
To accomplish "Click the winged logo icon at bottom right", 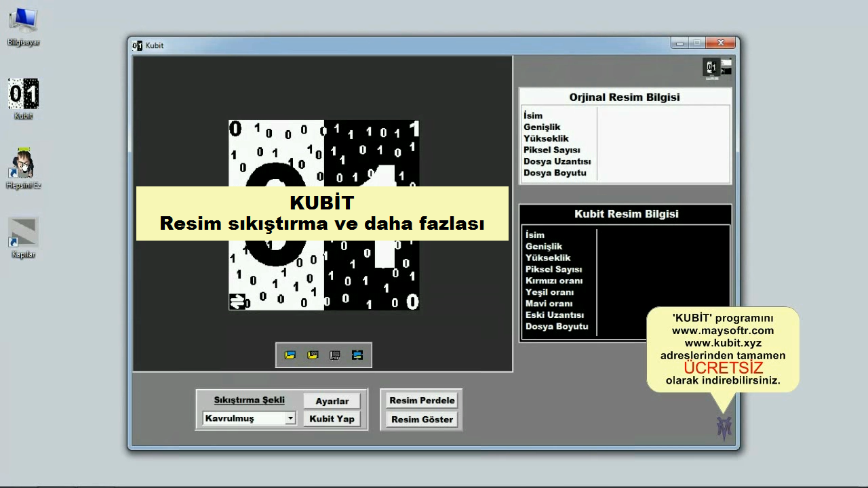I will 724,428.
